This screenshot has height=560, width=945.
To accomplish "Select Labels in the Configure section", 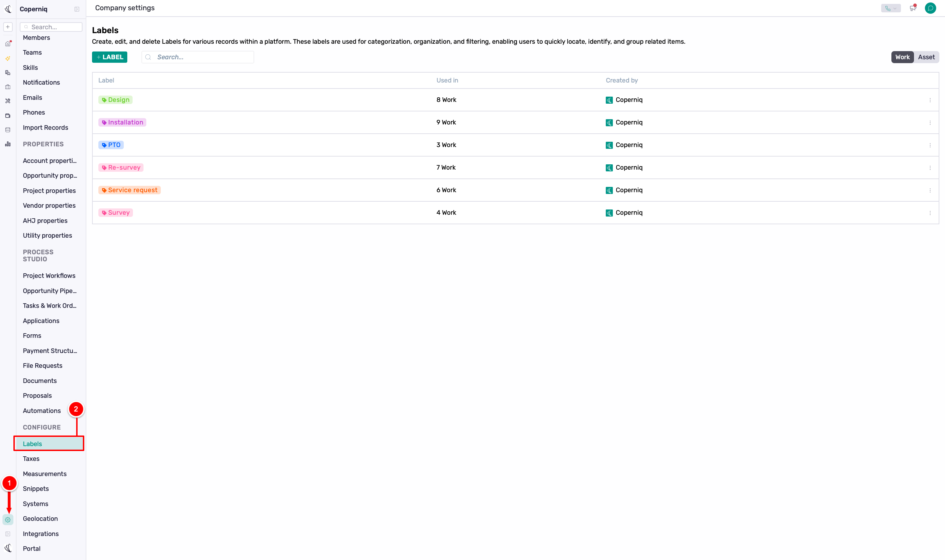I will click(49, 444).
